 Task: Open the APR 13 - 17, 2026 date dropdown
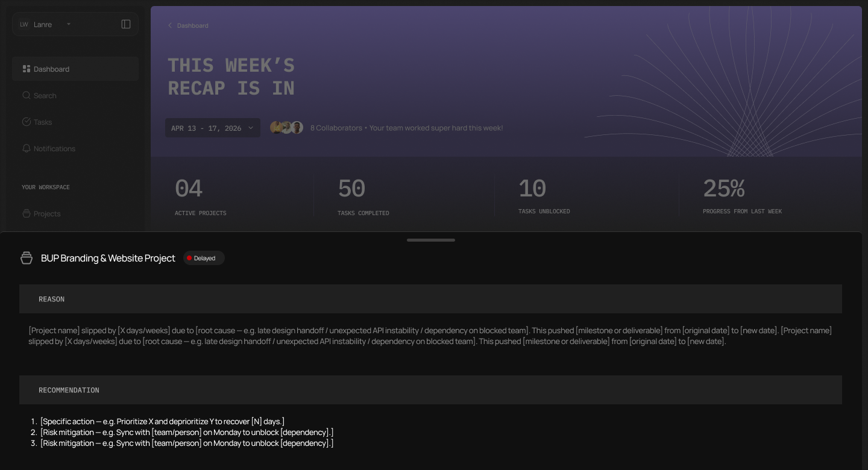pyautogui.click(x=213, y=128)
